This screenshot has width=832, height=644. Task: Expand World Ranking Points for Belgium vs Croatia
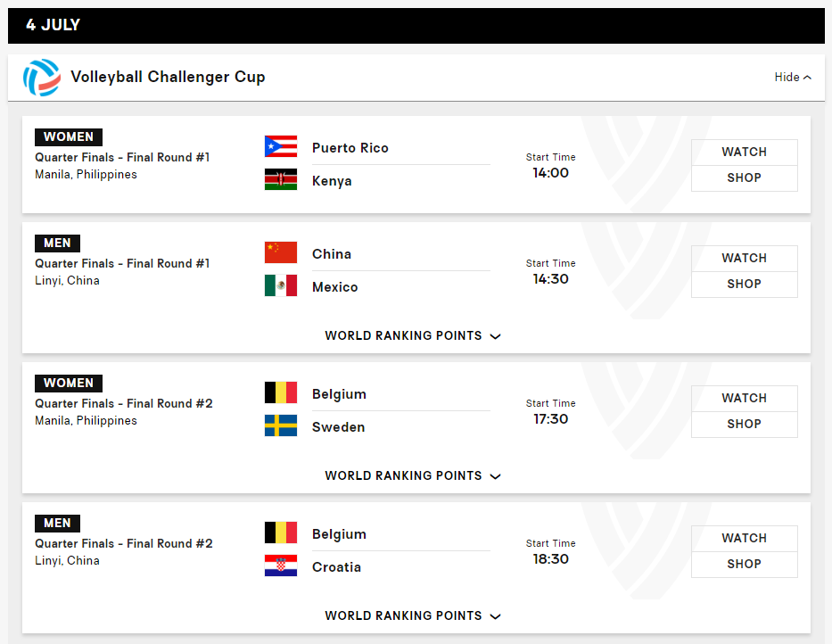pyautogui.click(x=413, y=615)
